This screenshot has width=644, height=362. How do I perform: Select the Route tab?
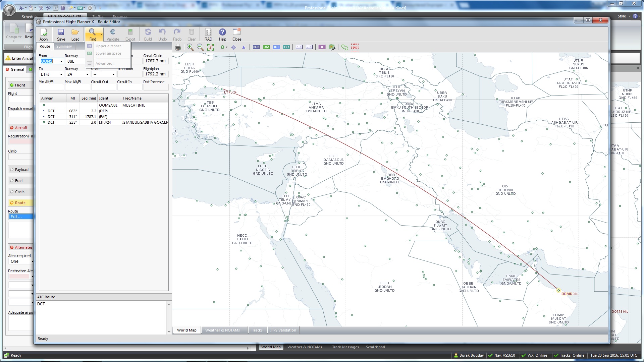45,47
